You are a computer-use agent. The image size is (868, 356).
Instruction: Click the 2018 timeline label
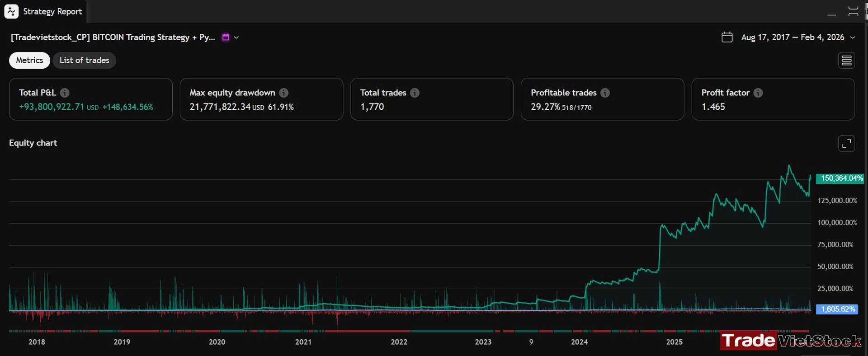[x=37, y=342]
